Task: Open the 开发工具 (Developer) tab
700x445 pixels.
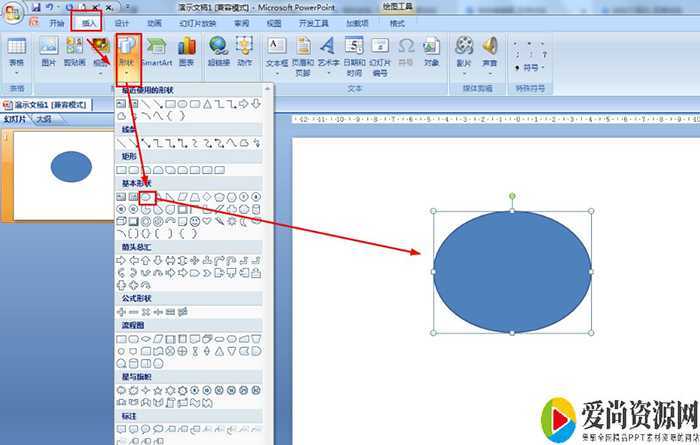Action: tap(313, 23)
